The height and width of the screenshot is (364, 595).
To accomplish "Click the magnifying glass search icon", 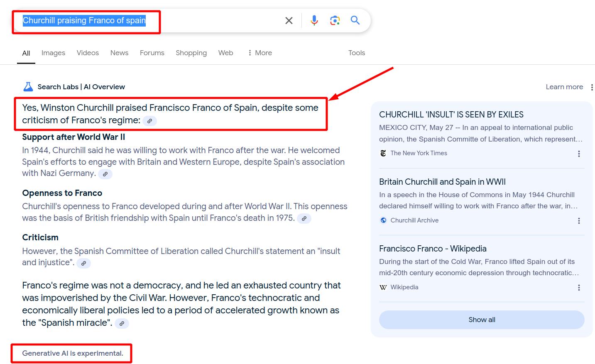I will pyautogui.click(x=355, y=20).
